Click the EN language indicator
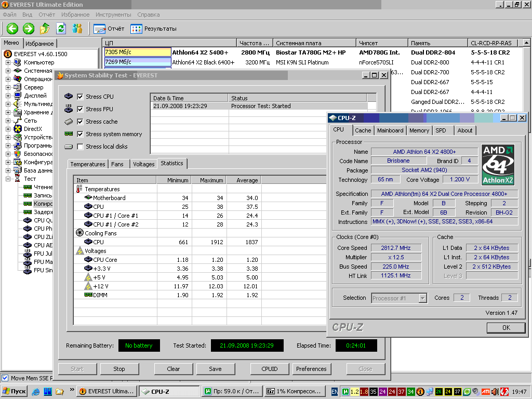 pos(335,392)
